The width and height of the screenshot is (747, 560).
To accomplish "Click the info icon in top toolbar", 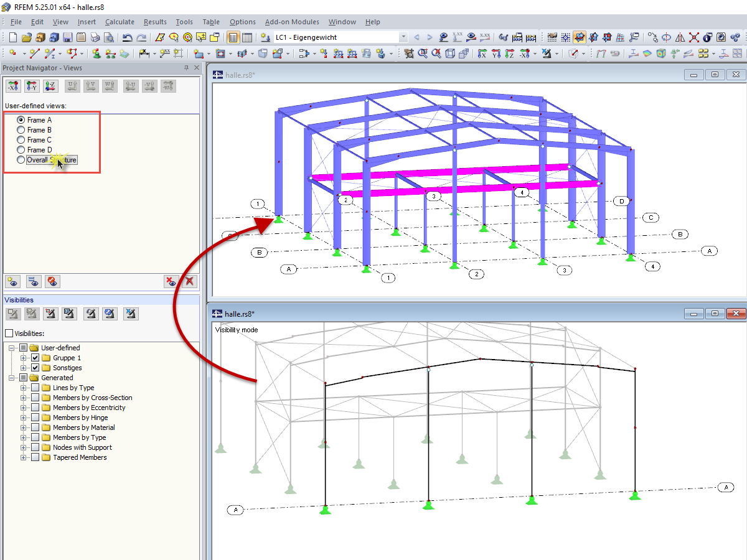I will (x=707, y=37).
